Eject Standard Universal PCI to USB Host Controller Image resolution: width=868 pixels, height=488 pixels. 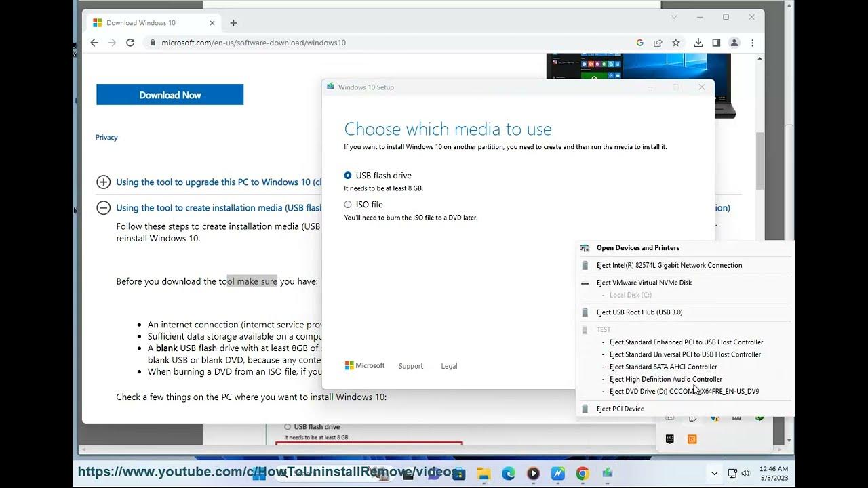[685, 354]
